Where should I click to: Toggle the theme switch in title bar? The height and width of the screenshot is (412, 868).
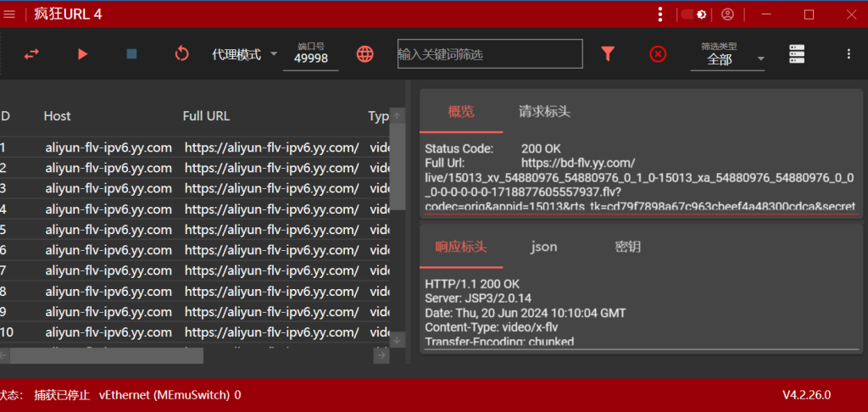tap(693, 14)
